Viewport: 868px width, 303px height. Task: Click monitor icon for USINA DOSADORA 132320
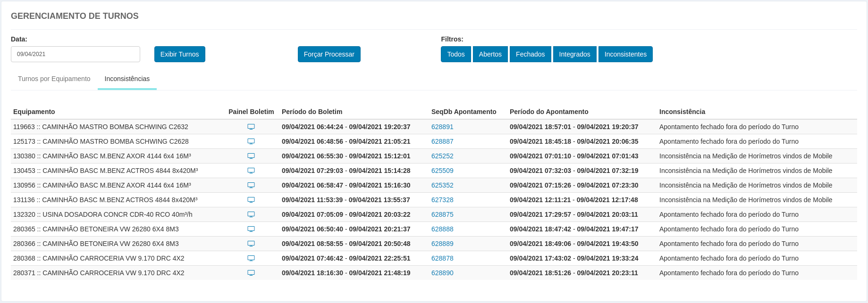pos(251,214)
